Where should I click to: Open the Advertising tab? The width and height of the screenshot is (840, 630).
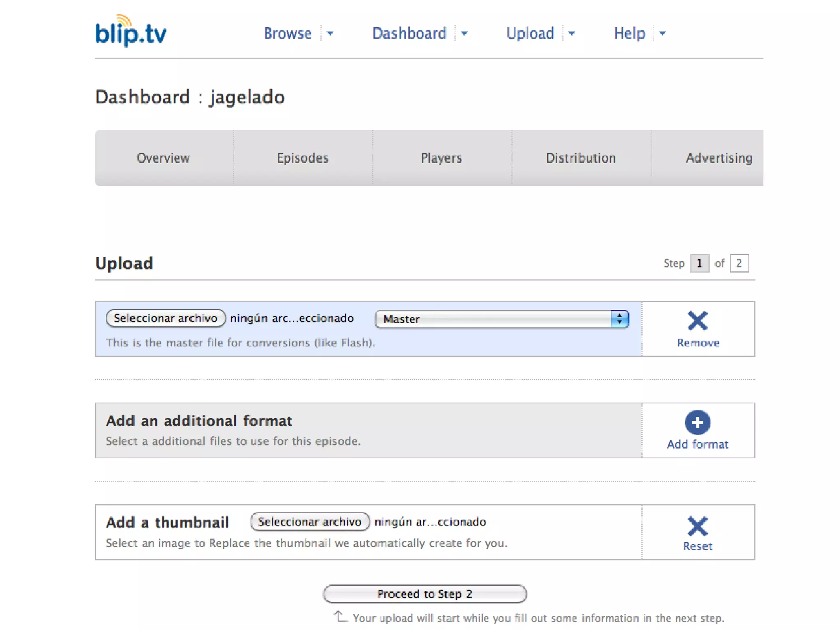coord(719,158)
